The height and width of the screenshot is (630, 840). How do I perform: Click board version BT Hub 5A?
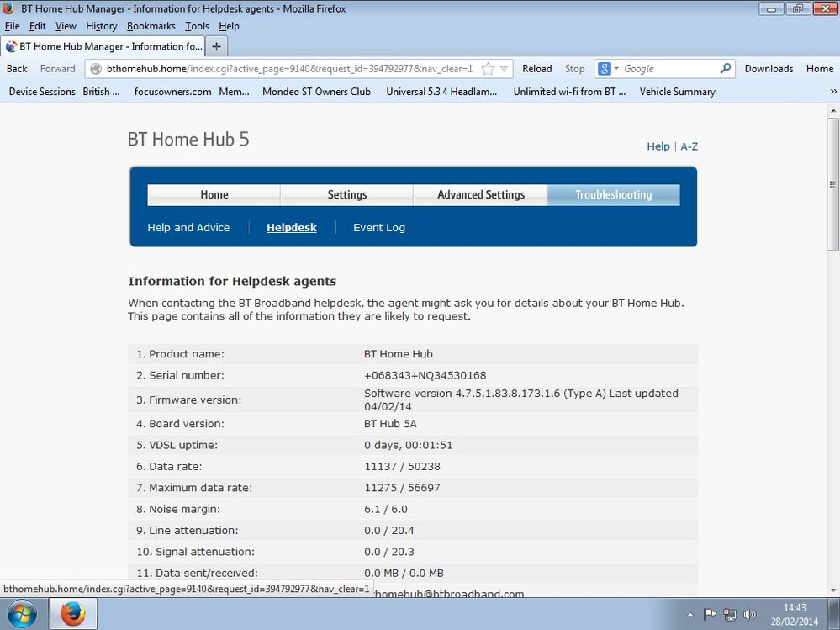point(390,424)
